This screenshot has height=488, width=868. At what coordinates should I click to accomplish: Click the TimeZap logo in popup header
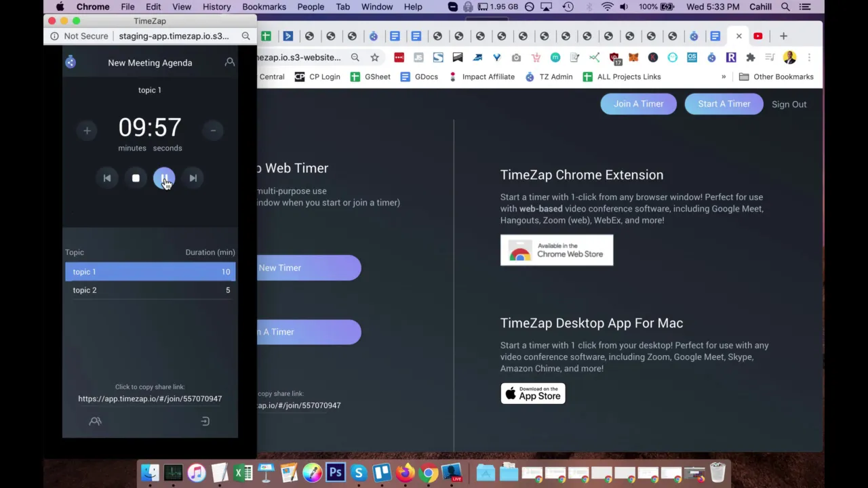71,62
